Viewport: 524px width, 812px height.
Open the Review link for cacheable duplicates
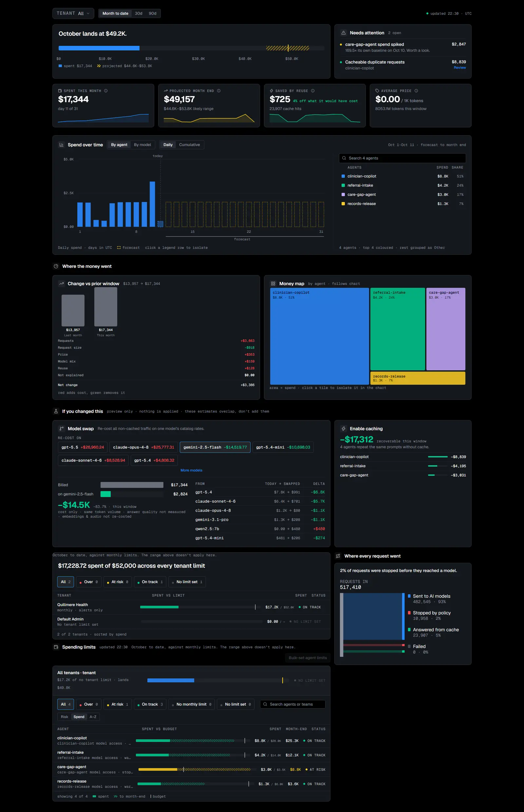(x=460, y=68)
